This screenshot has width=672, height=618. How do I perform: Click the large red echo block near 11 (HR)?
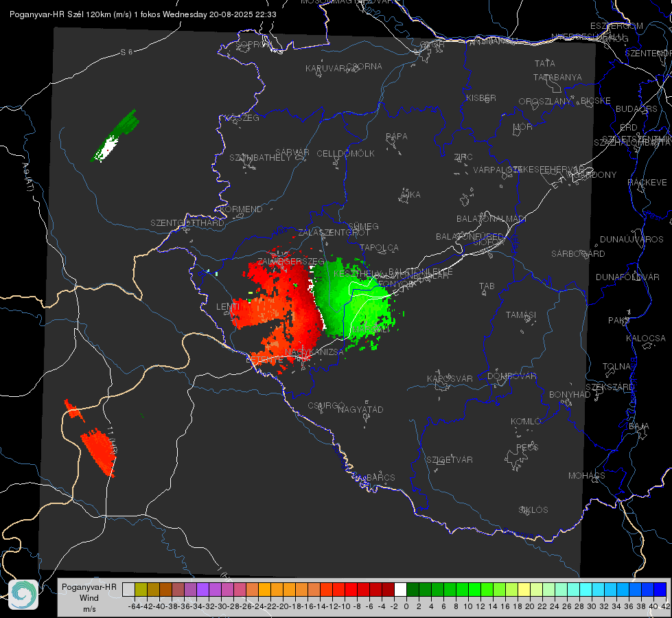99,452
